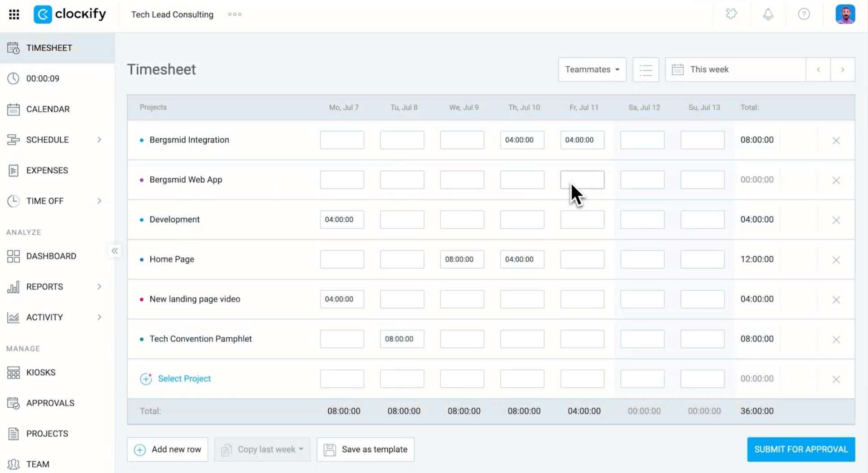Select the Timesheet tab
868x473 pixels.
(x=49, y=48)
